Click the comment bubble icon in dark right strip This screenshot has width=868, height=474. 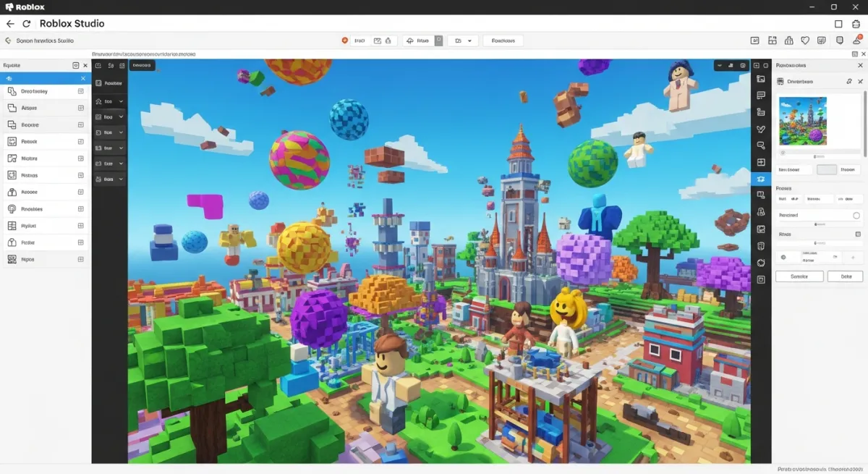tap(761, 96)
